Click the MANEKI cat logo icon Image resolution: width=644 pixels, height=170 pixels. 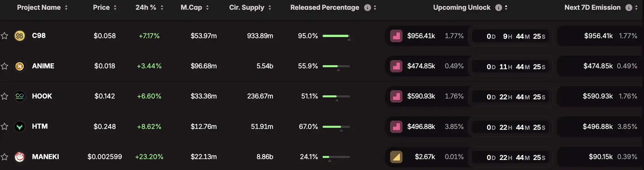(x=20, y=157)
